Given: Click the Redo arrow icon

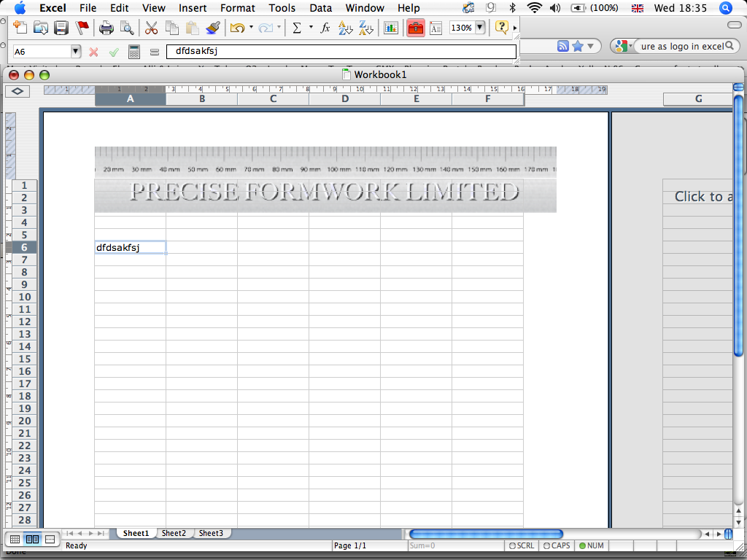Looking at the screenshot, I should (266, 28).
